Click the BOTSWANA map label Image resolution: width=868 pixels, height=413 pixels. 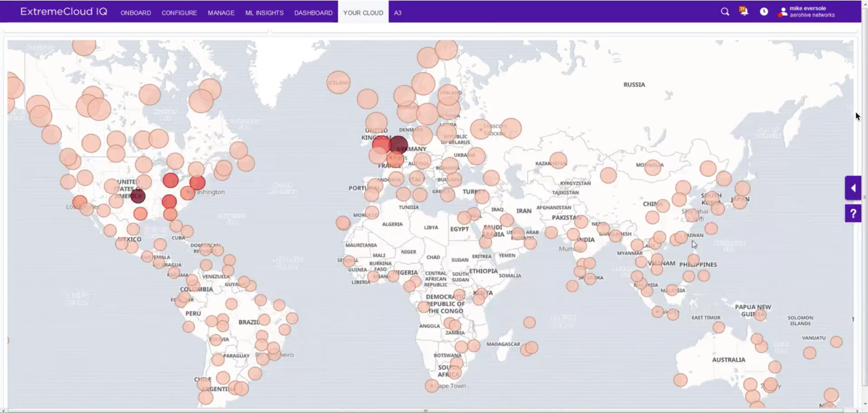click(447, 355)
